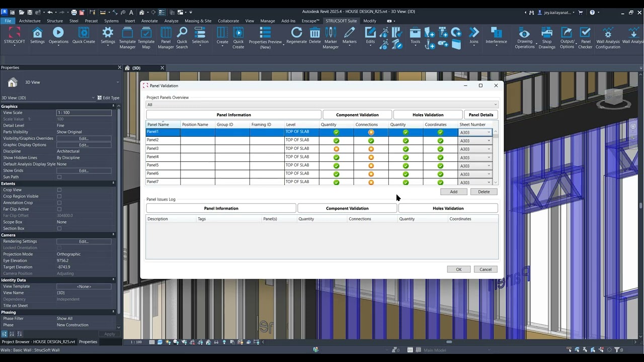Launch Quick Search
The image size is (644, 362).
pyautogui.click(x=182, y=38)
